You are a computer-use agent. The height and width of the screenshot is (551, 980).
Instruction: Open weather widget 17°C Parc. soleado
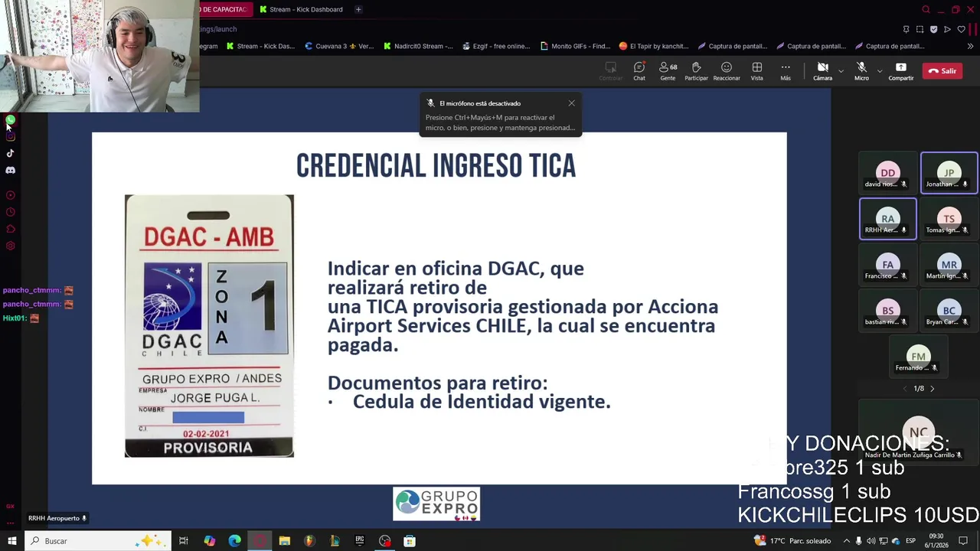(x=792, y=541)
